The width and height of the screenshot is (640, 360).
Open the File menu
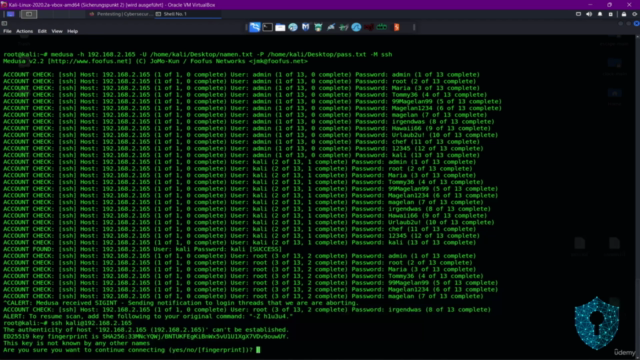pyautogui.click(x=7, y=31)
